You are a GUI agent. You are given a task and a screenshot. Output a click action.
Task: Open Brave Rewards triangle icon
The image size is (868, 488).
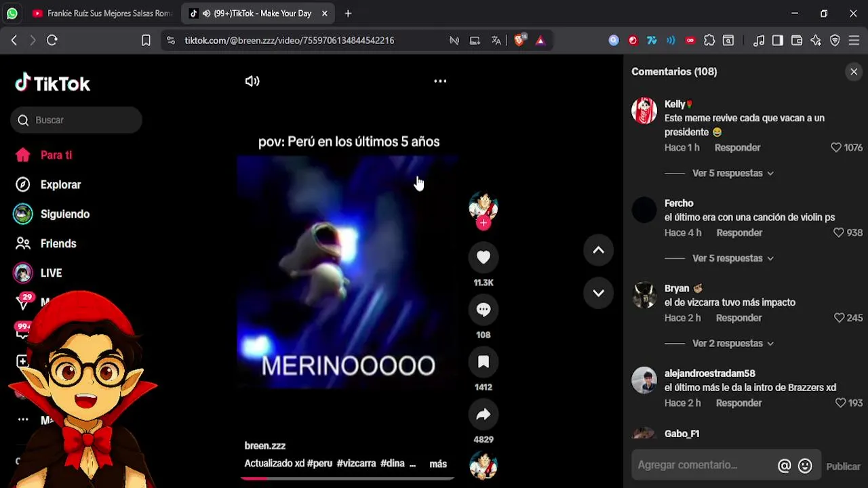click(540, 41)
